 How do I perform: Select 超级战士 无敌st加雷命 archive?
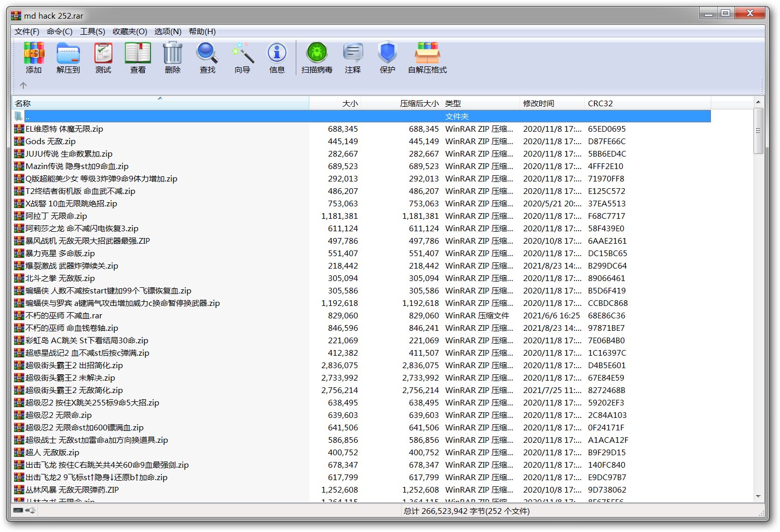tap(362, 440)
